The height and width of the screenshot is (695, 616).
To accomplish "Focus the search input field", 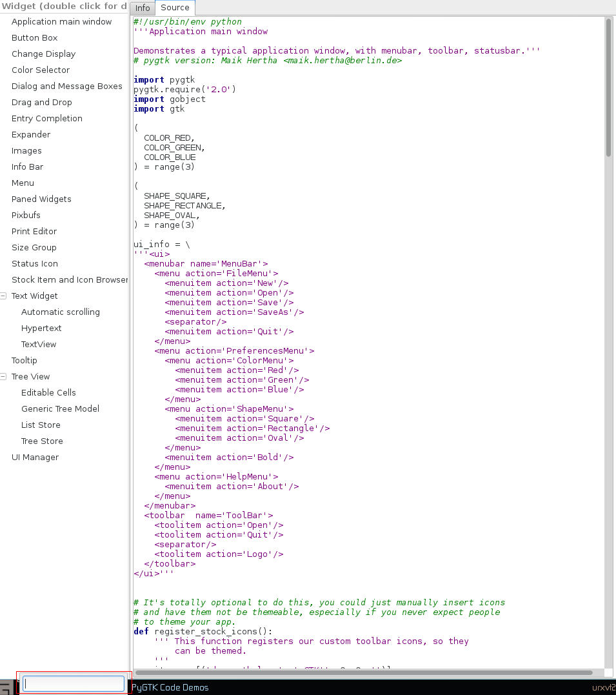I will tap(74, 683).
